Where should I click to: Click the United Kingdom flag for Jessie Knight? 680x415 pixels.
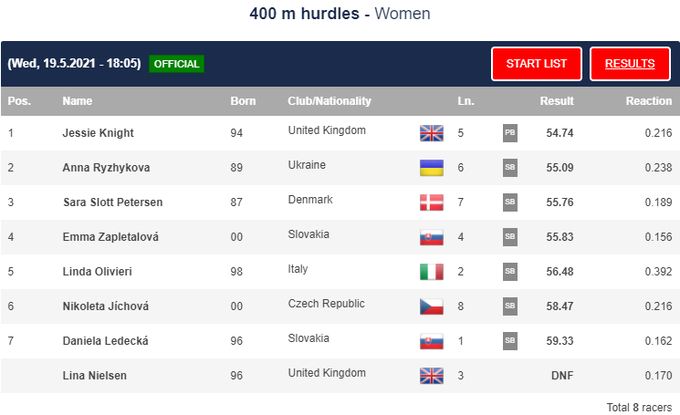[431, 133]
